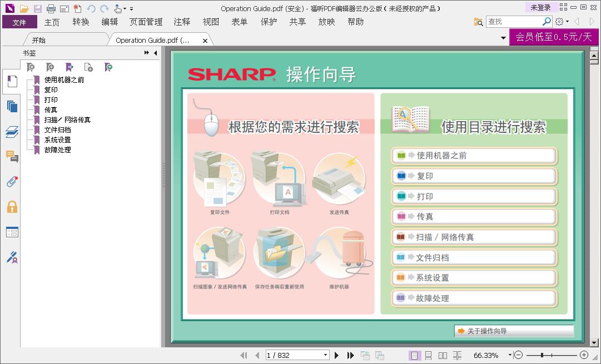Open the Layers sidebar icon
601x364 pixels.
tap(12, 131)
